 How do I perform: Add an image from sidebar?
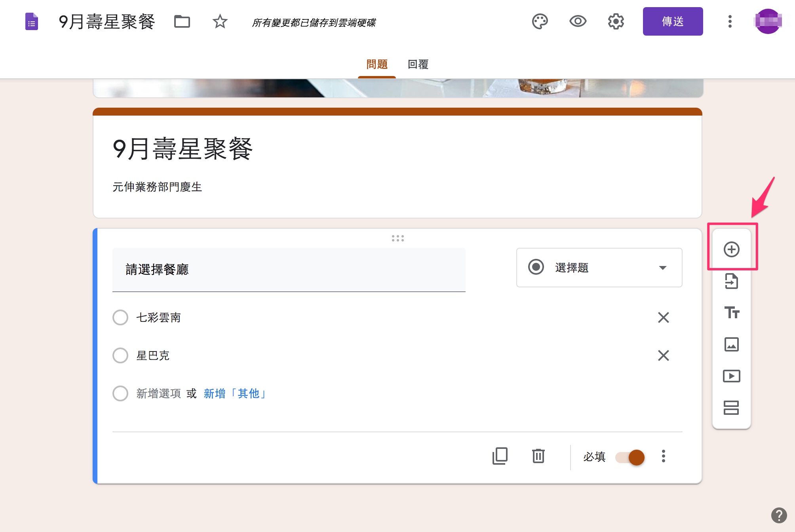(732, 344)
